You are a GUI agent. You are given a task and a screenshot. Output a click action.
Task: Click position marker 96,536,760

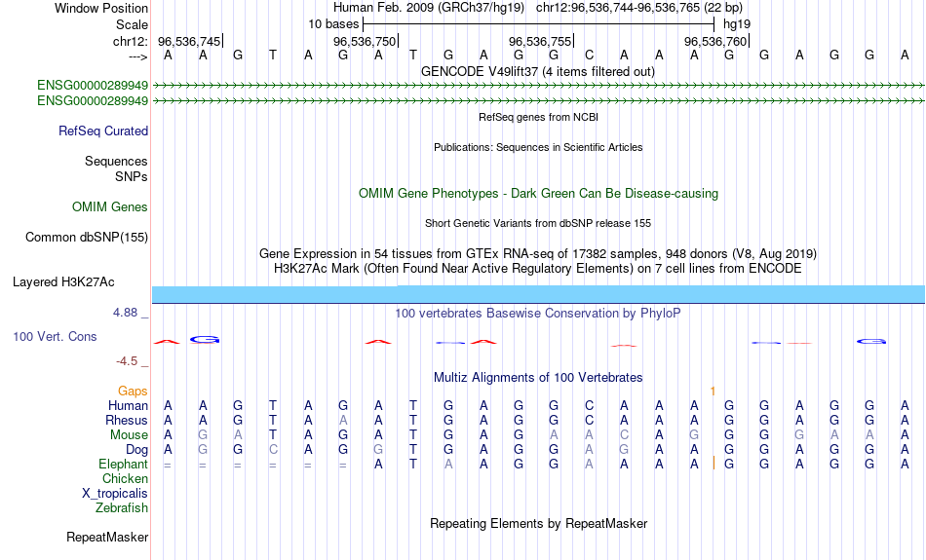click(x=715, y=41)
